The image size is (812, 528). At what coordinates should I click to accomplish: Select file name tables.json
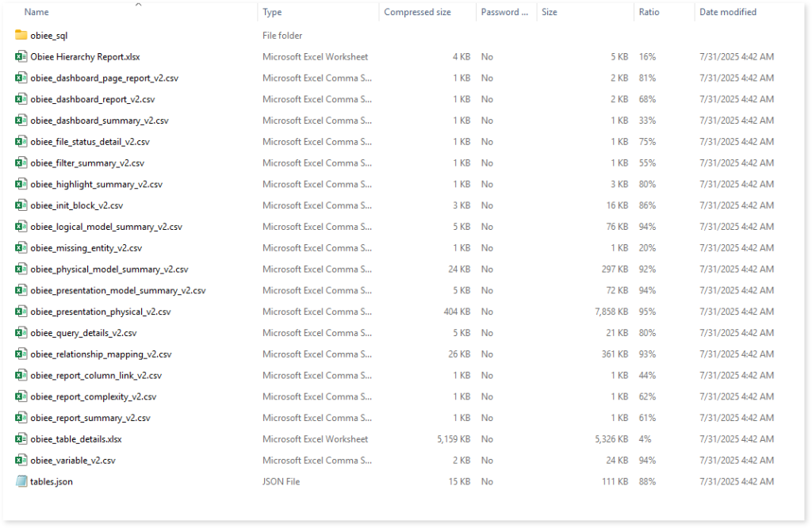tap(52, 481)
